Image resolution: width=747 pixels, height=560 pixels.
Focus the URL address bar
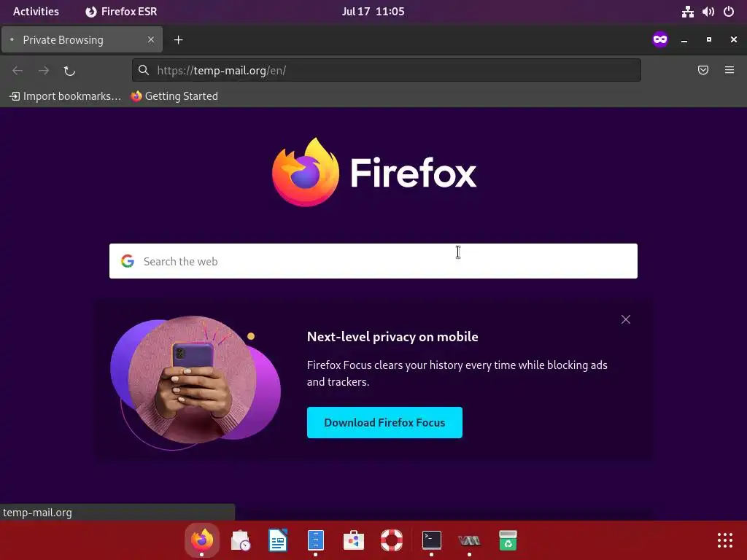387,71
